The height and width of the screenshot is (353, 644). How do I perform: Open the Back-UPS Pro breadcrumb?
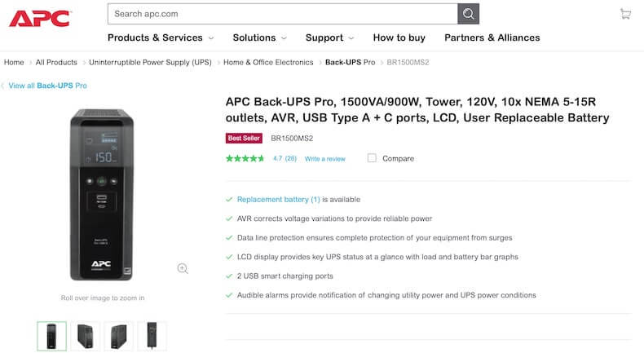350,62
